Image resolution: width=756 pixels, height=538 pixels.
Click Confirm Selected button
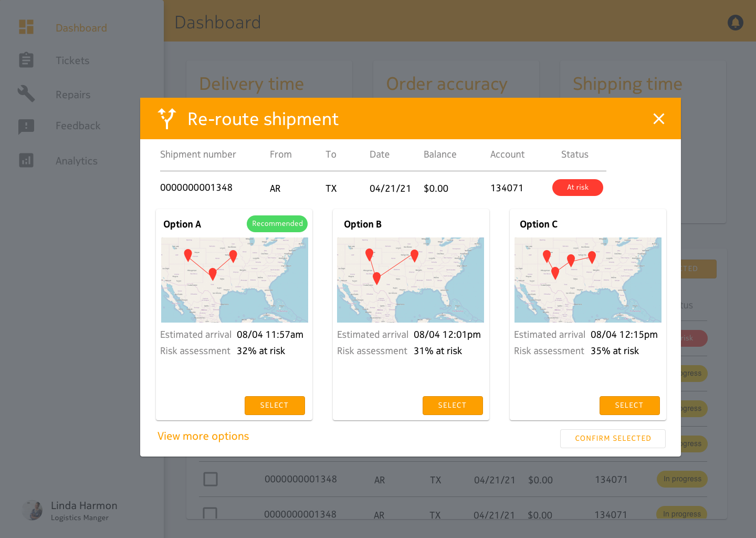point(613,439)
